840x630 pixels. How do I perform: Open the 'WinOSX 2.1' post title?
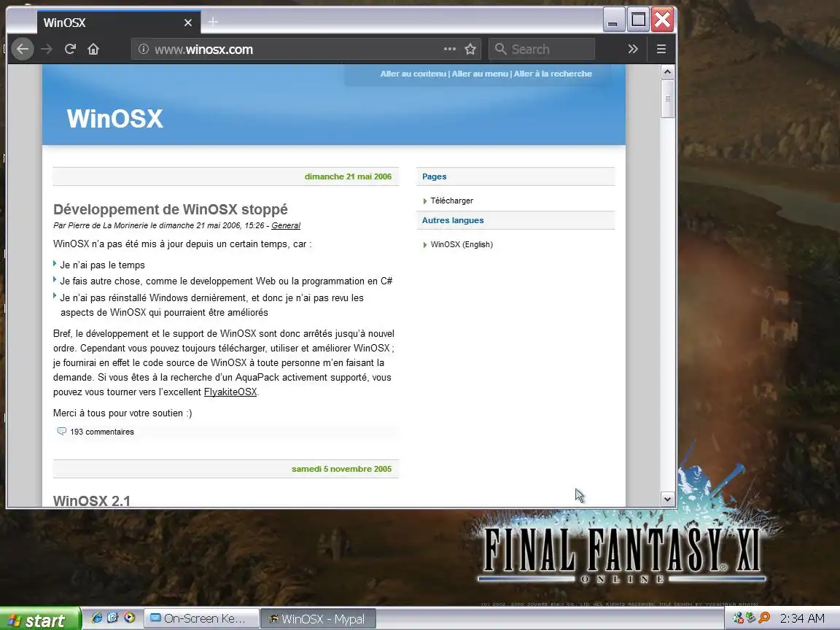click(x=92, y=501)
